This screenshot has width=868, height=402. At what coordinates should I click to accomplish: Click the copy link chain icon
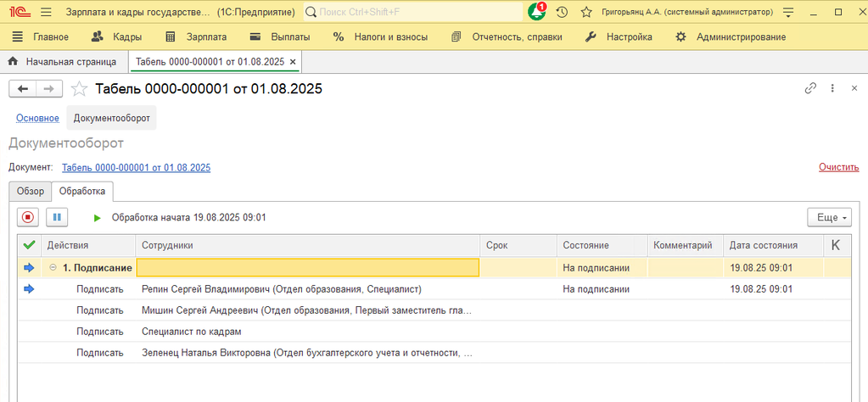pyautogui.click(x=810, y=88)
